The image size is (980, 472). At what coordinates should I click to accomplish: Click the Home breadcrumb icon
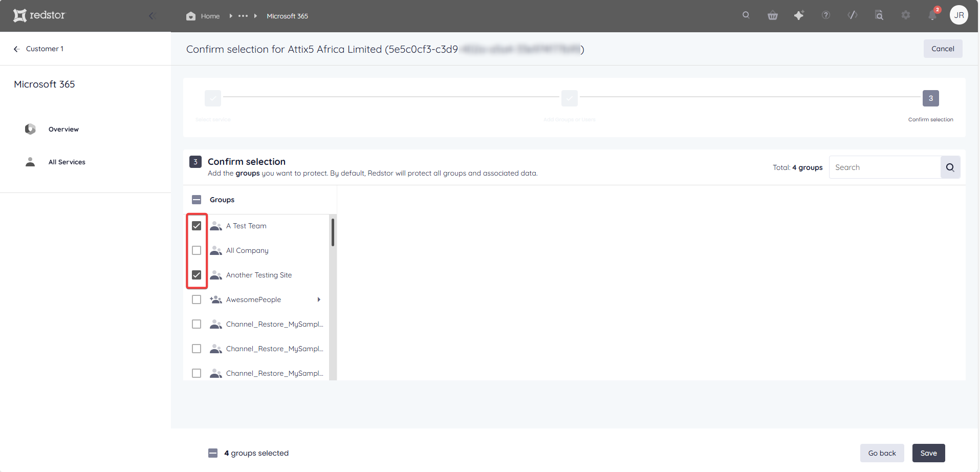(x=191, y=16)
